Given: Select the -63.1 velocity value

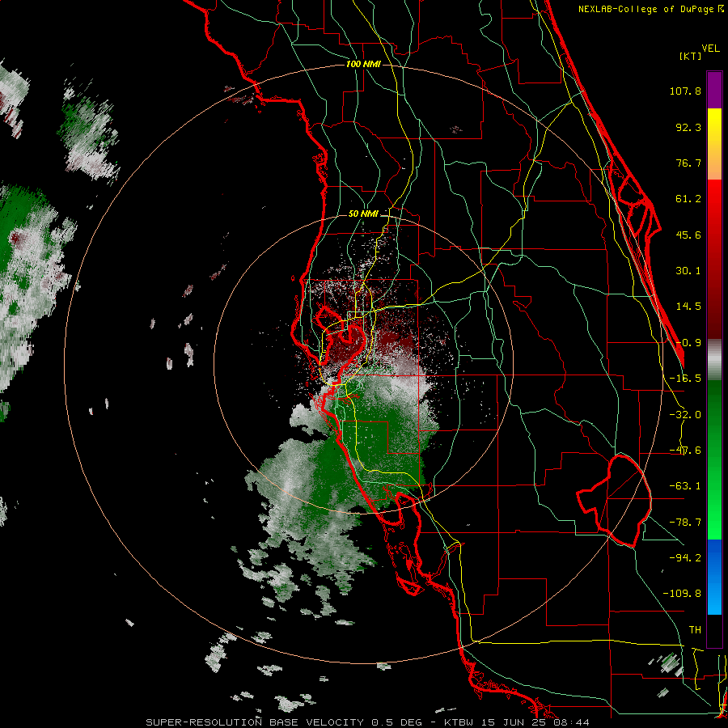Looking at the screenshot, I should [x=685, y=486].
